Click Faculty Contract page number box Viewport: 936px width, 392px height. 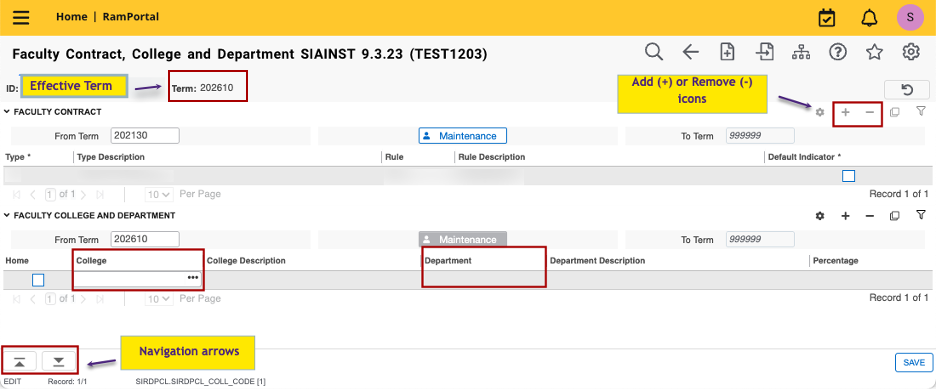click(51, 195)
